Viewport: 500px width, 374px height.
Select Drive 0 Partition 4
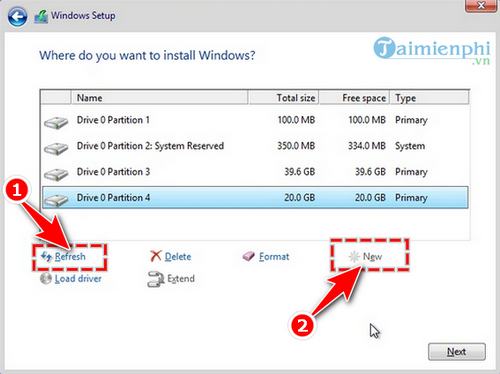coord(255,198)
